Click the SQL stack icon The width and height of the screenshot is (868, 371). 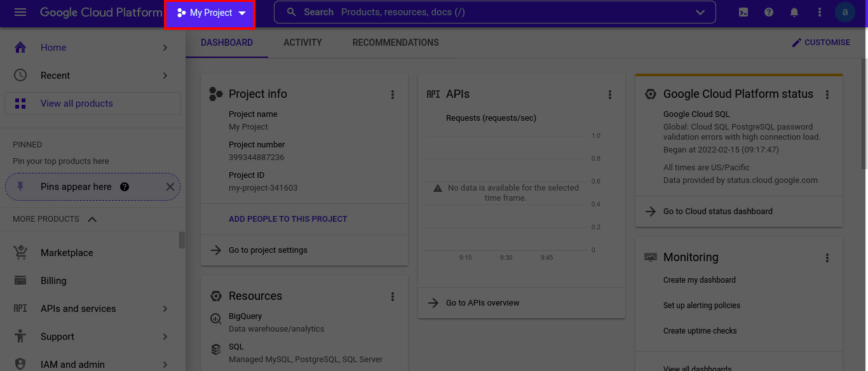pyautogui.click(x=216, y=349)
